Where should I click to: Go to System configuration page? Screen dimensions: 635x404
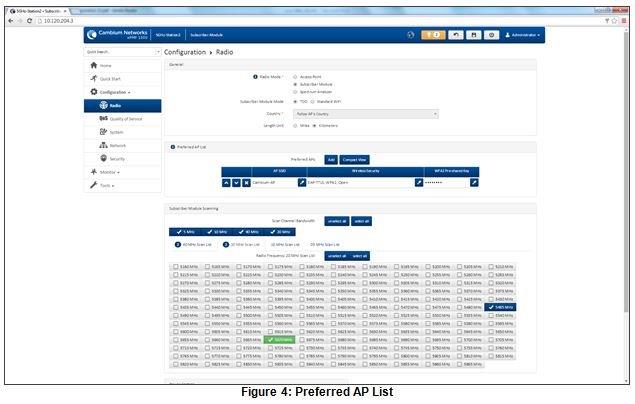click(116, 132)
